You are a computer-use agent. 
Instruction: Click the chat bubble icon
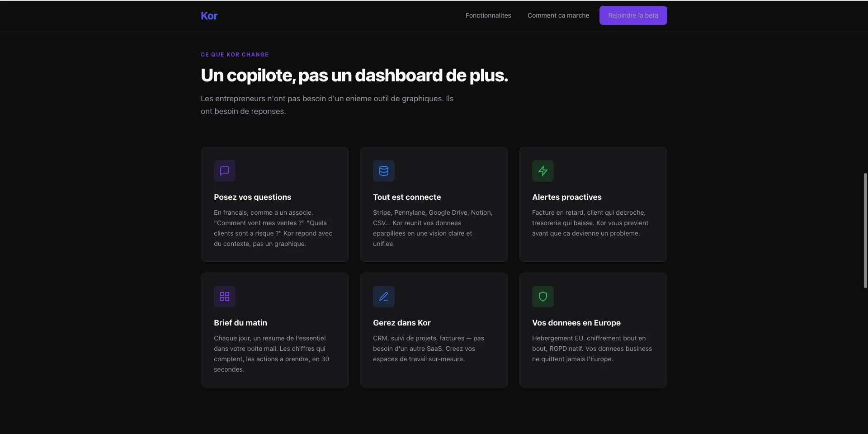click(x=225, y=171)
